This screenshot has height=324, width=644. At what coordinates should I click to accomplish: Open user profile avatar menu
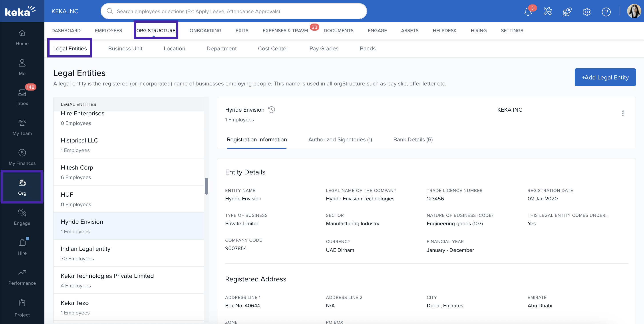tap(634, 12)
